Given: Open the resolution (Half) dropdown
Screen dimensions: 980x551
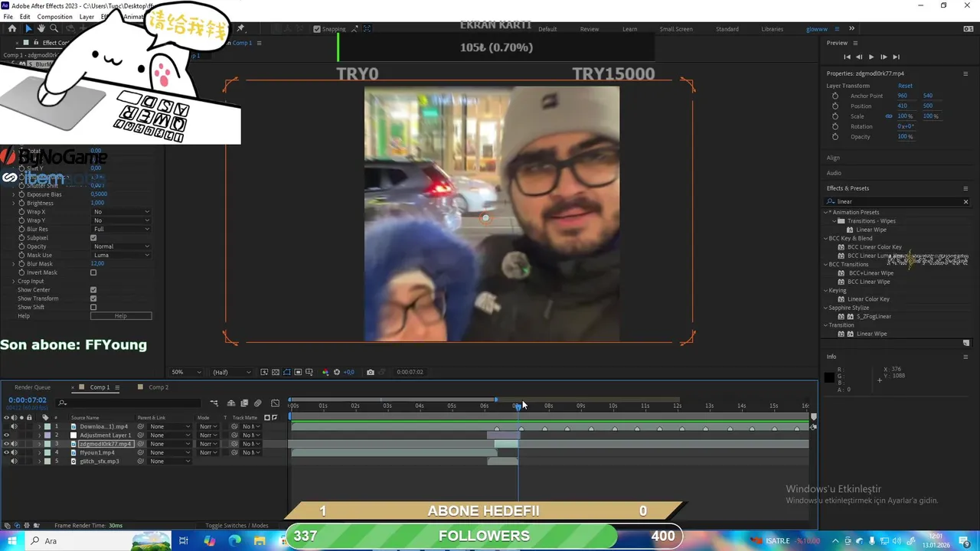Looking at the screenshot, I should tap(231, 372).
